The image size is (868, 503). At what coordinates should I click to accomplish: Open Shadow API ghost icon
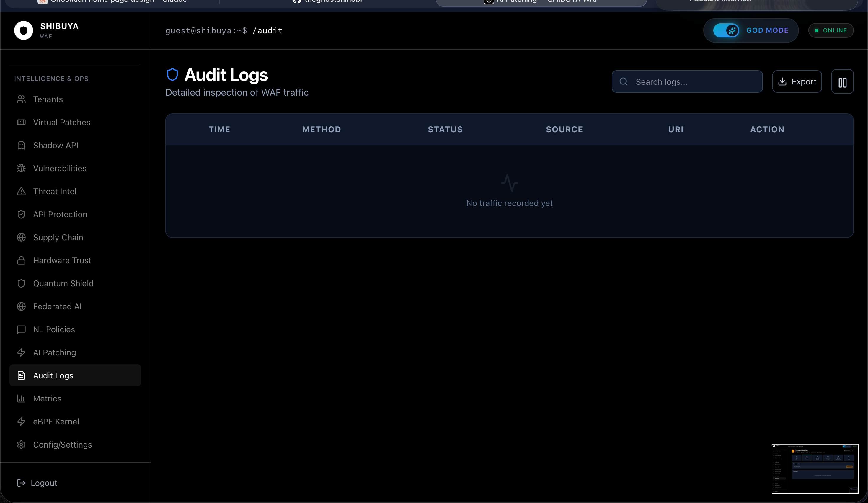(21, 145)
